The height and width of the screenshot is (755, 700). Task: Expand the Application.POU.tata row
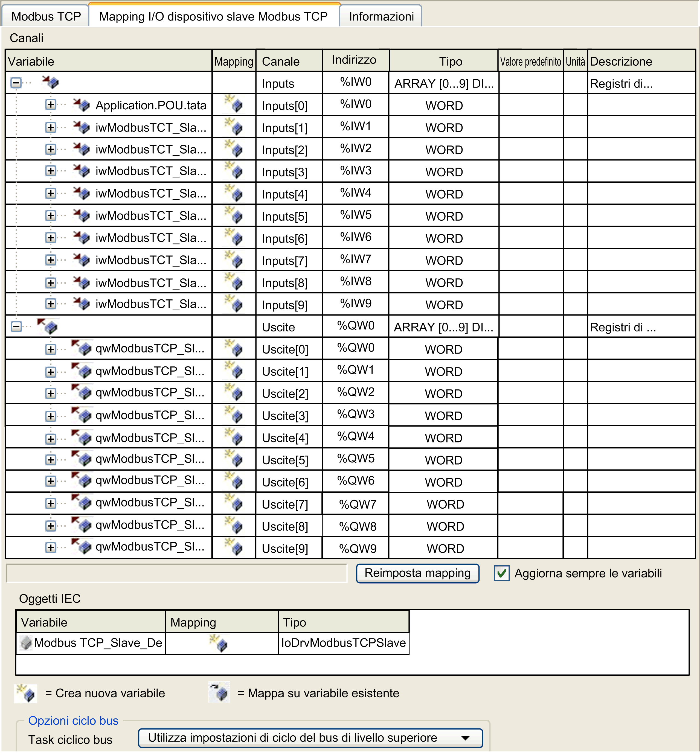51,105
